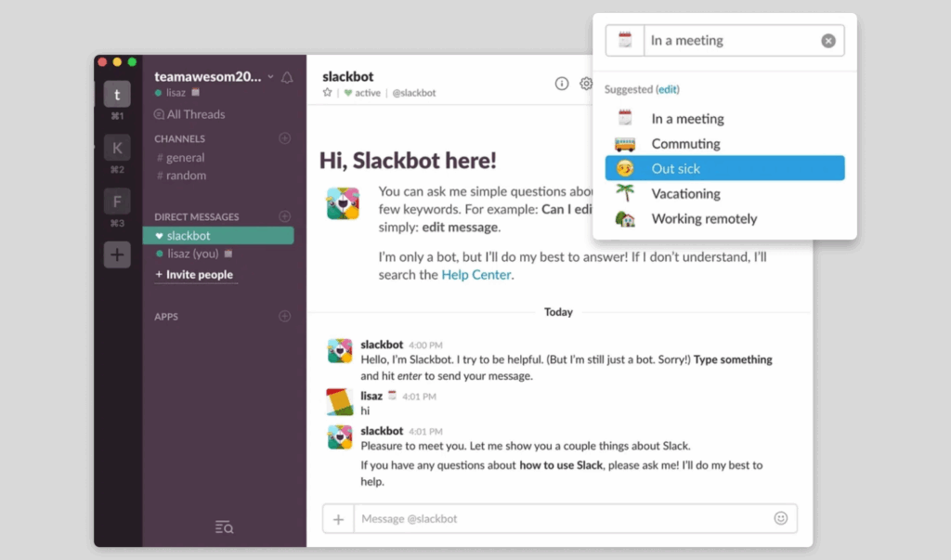Star the slackbot conversation
Screen dimensions: 951x560
(327, 93)
